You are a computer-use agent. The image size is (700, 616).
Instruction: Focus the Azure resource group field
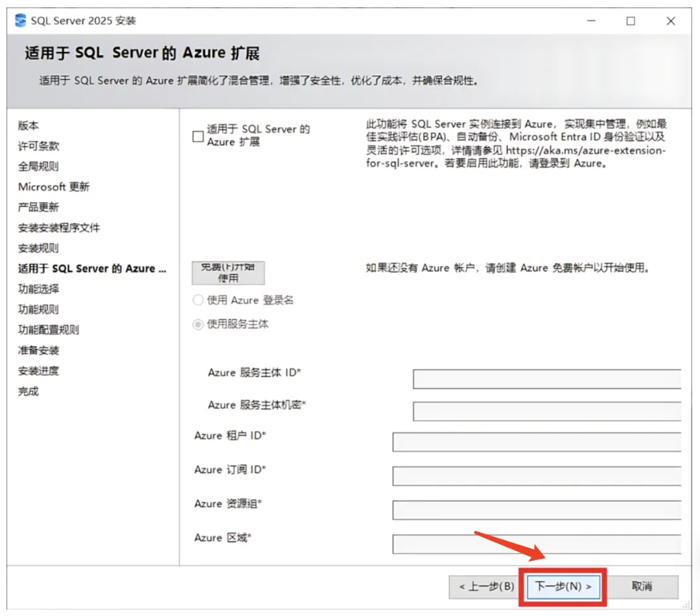tap(537, 510)
